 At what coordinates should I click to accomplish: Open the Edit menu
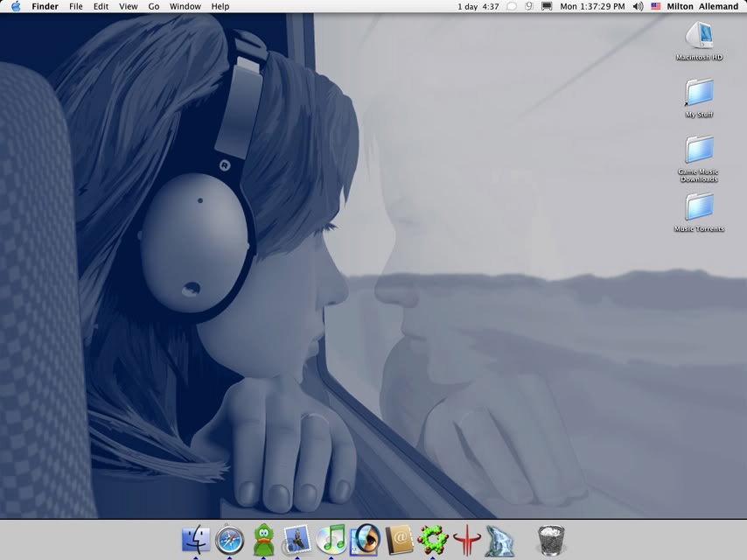click(101, 6)
